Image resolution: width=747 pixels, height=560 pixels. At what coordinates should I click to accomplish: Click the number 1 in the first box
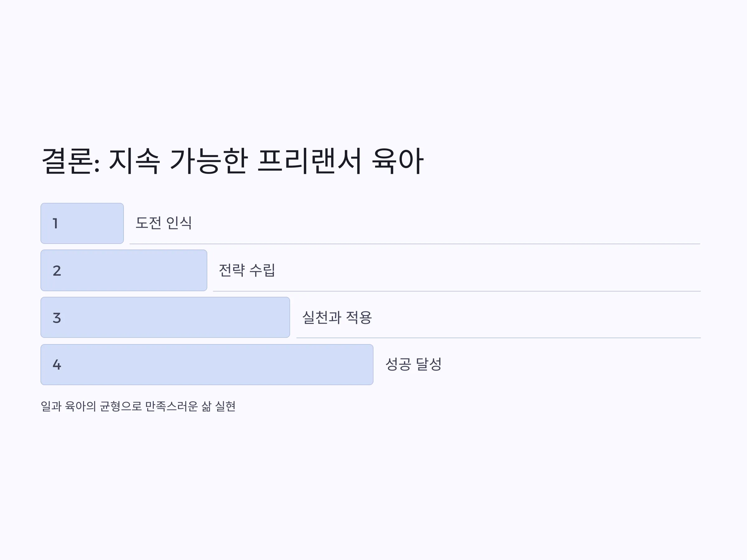coord(55,223)
